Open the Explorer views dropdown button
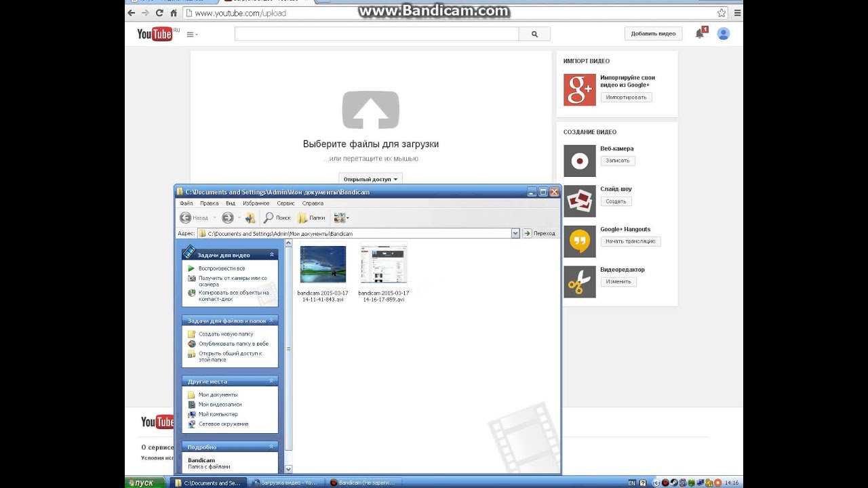Screen dimensions: 868x488 (x=340, y=218)
